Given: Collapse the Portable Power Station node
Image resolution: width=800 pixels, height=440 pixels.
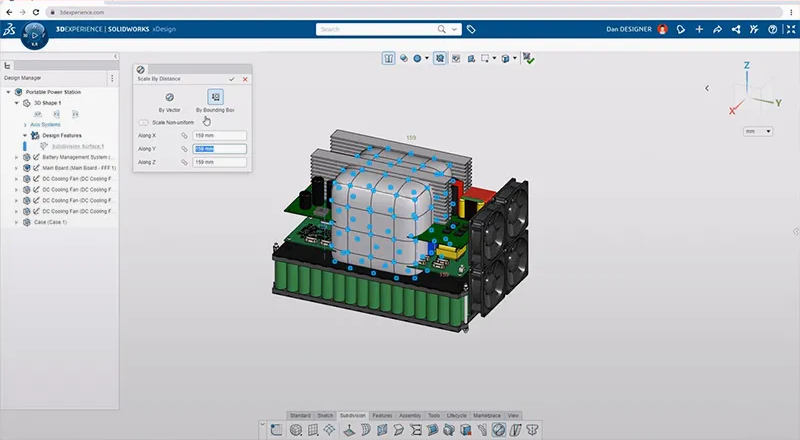Looking at the screenshot, I should tap(8, 92).
